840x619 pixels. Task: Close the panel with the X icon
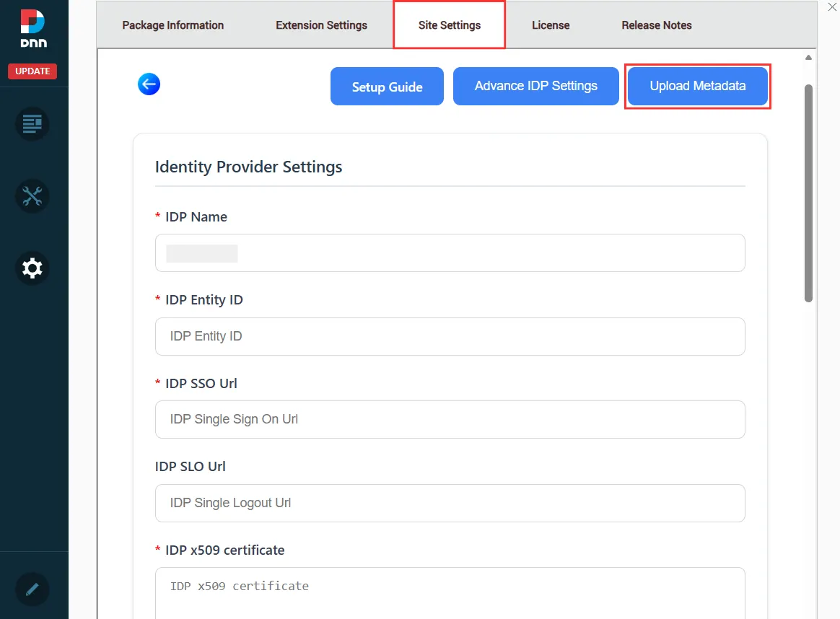coord(833,7)
